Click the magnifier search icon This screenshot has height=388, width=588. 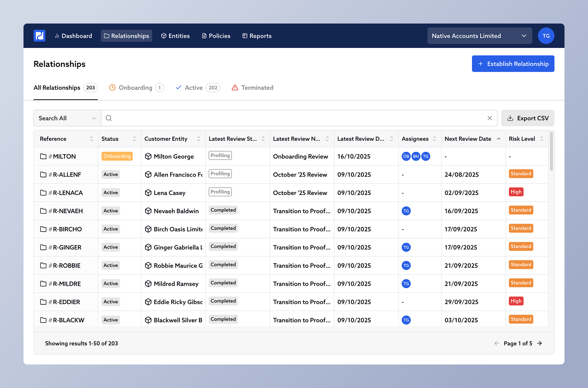[x=109, y=118]
